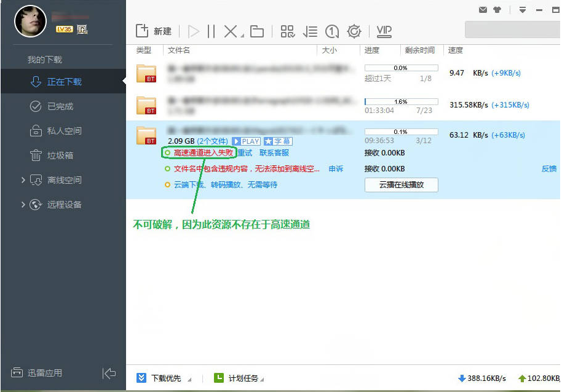The height and width of the screenshot is (392, 562).
Task: Select 正在下载 in sidebar
Action: point(63,82)
